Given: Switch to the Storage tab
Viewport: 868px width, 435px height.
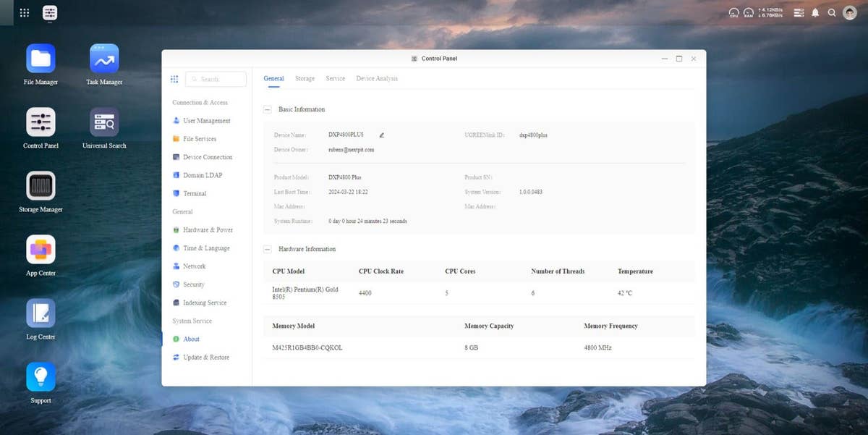Looking at the screenshot, I should (x=305, y=78).
